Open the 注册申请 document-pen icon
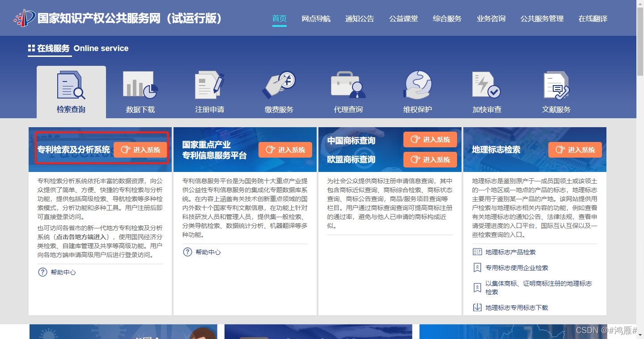644x339 pixels. point(209,85)
